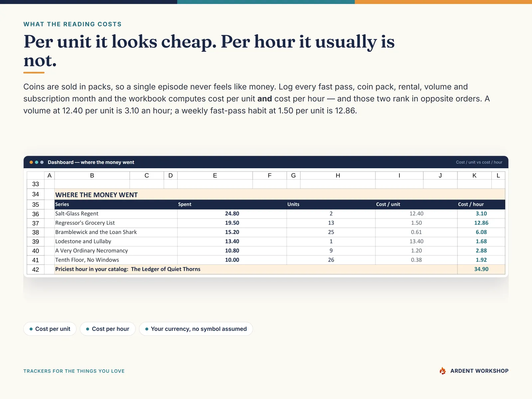The width and height of the screenshot is (532, 399).
Task: Select column F header
Action: (270, 176)
